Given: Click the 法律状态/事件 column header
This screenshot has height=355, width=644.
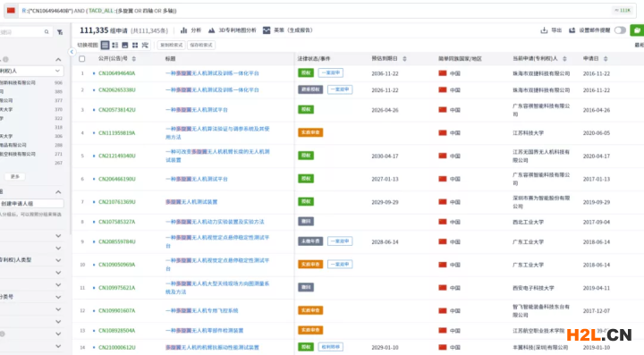Looking at the screenshot, I should coord(314,59).
